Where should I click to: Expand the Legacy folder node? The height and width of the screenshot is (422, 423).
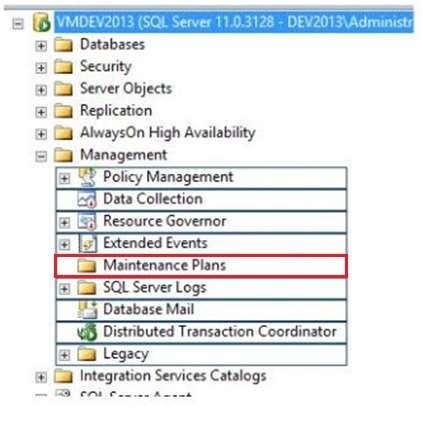pyautogui.click(x=64, y=355)
